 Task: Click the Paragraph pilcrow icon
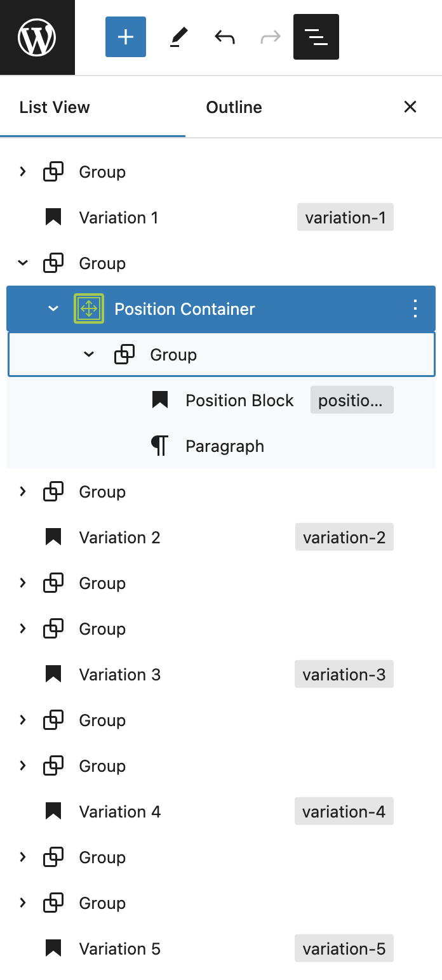(x=160, y=446)
